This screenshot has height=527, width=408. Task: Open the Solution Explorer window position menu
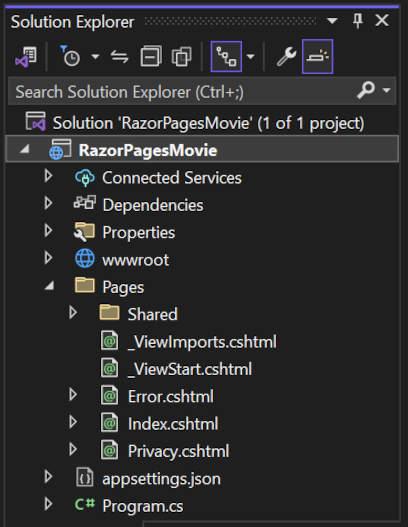pos(332,21)
